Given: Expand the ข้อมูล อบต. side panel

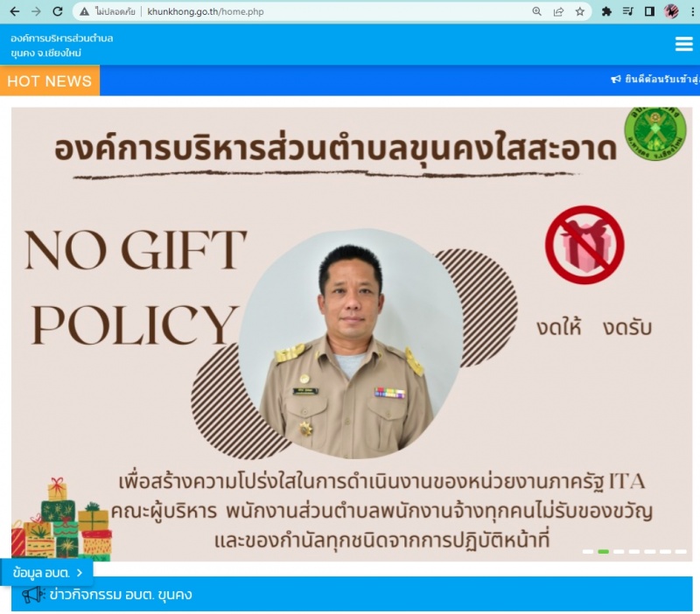Looking at the screenshot, I should 47,573.
